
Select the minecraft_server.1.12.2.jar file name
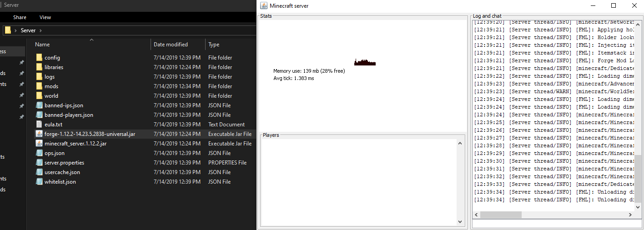coord(75,144)
